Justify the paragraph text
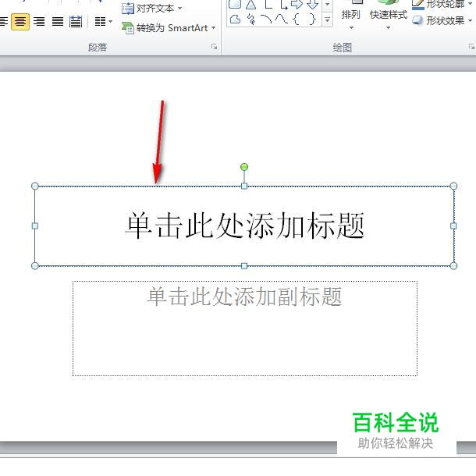The height and width of the screenshot is (476, 476). (58, 22)
